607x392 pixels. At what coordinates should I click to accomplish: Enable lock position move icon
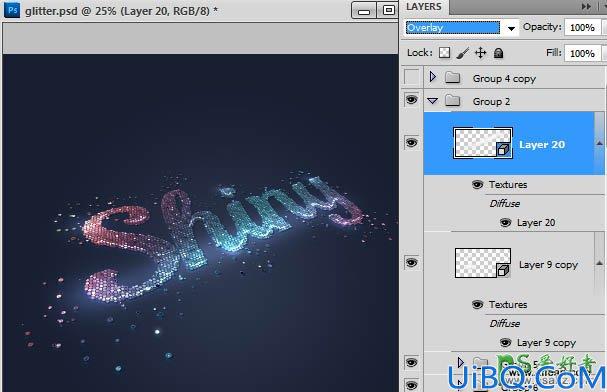coord(480,53)
